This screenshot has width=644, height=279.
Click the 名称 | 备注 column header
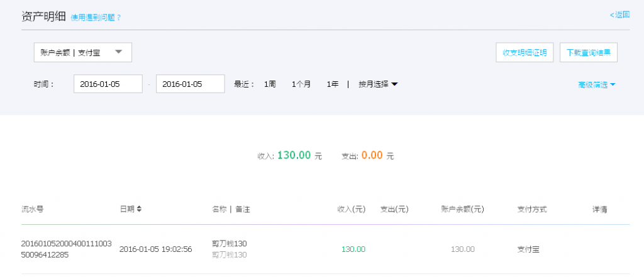[x=235, y=209]
